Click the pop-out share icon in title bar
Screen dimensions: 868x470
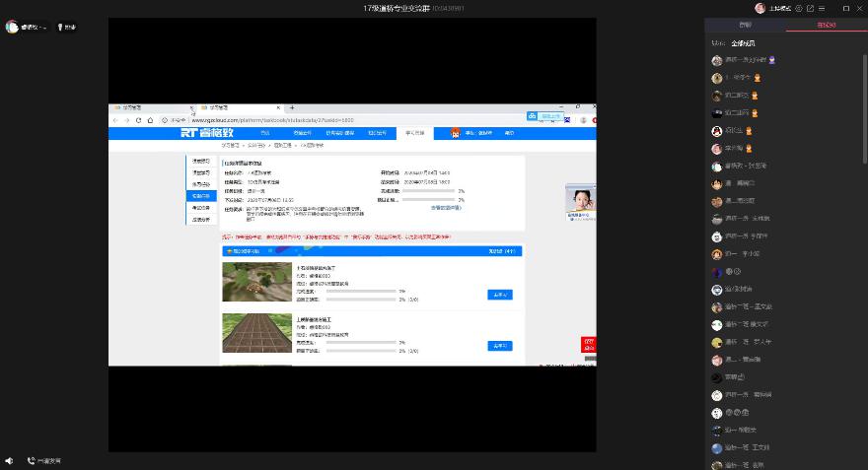pos(810,8)
